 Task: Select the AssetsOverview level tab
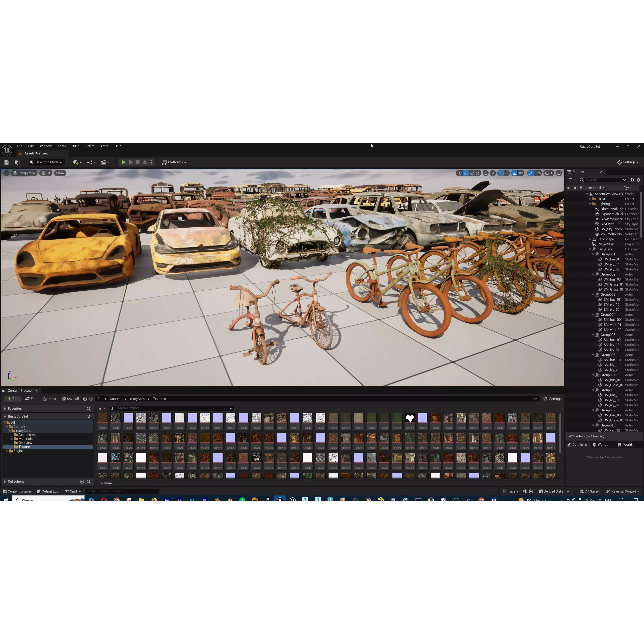(36, 153)
